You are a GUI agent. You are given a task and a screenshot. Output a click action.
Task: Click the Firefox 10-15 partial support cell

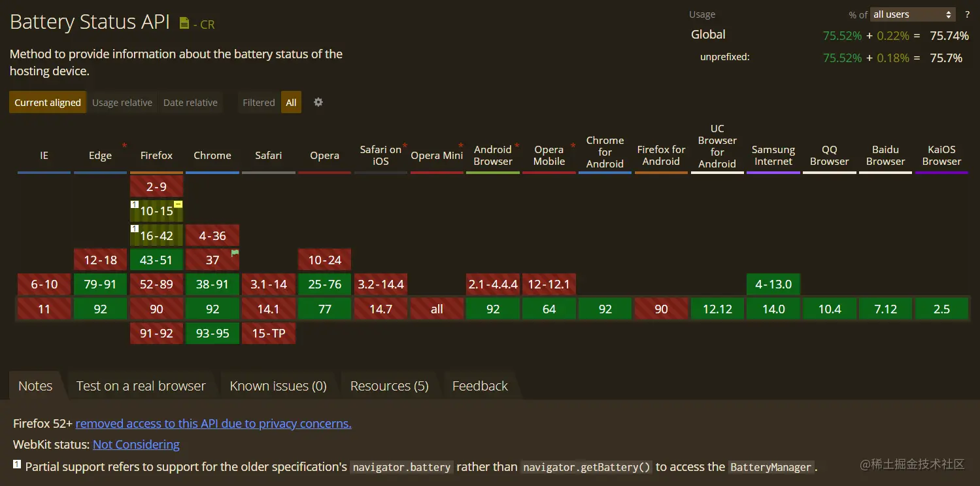[156, 211]
